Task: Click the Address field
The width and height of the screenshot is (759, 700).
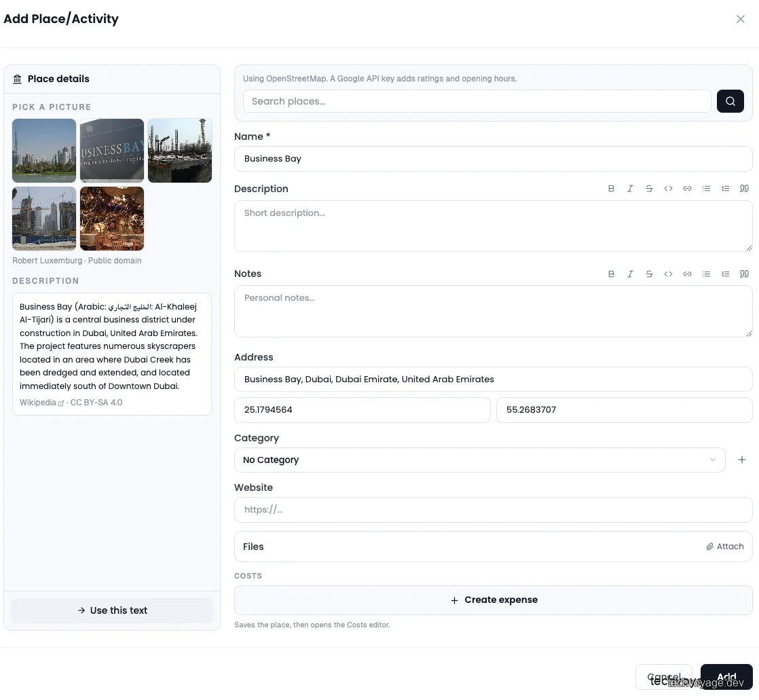Action: tap(494, 379)
